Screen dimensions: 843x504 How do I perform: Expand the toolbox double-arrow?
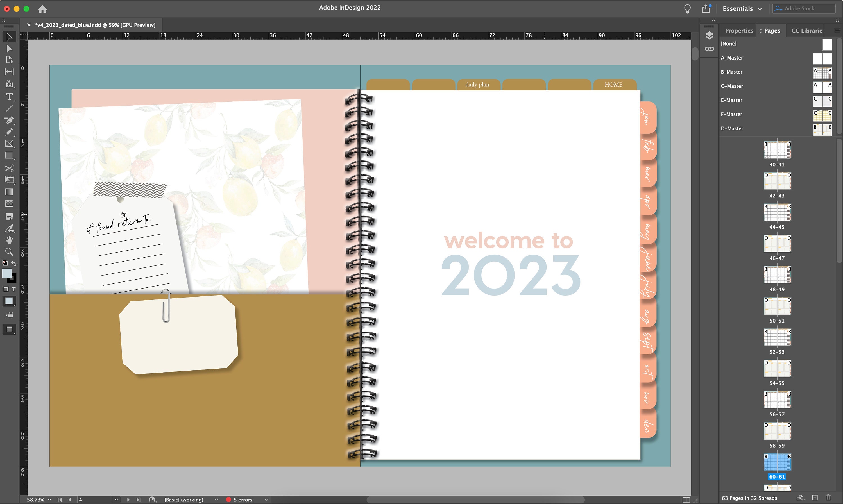(x=4, y=21)
